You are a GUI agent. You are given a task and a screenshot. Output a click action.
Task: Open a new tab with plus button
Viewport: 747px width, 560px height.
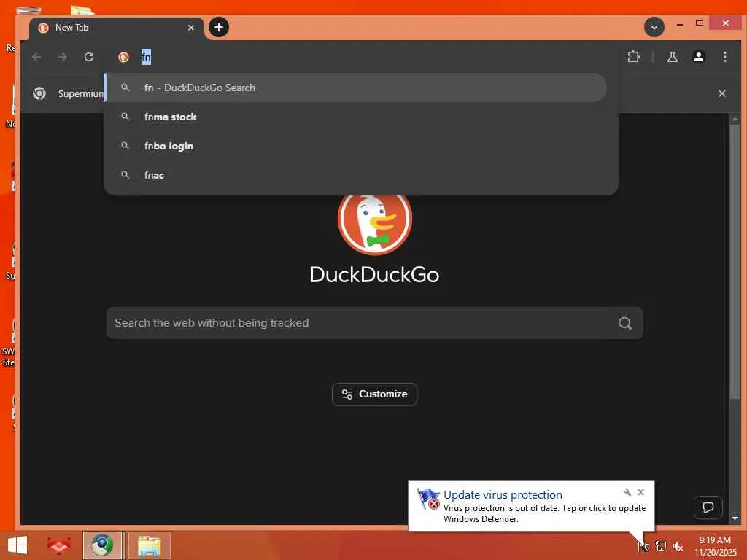tap(219, 27)
